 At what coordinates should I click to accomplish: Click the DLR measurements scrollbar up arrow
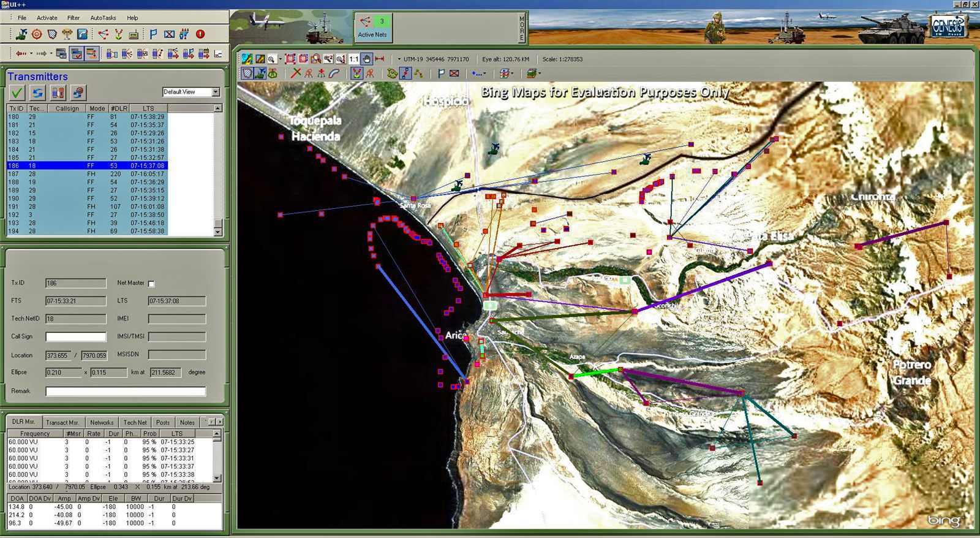pyautogui.click(x=217, y=433)
